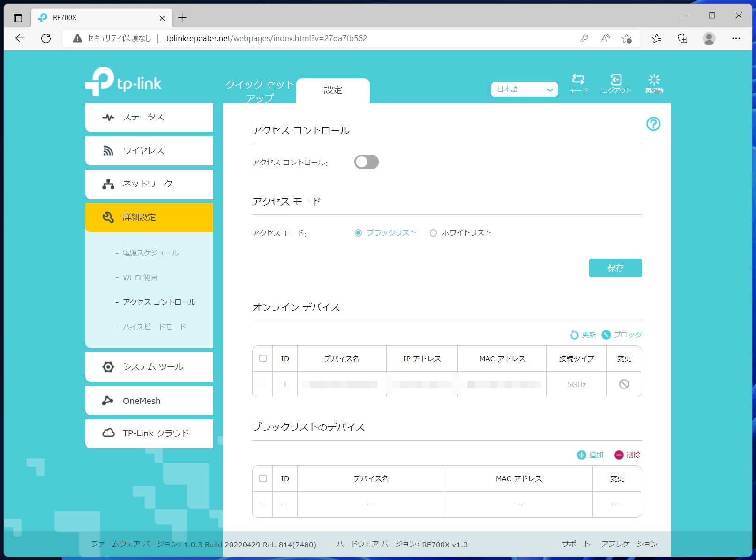Click the 再起動 reboot icon
Viewport: 756px width, 560px height.
pos(654,79)
